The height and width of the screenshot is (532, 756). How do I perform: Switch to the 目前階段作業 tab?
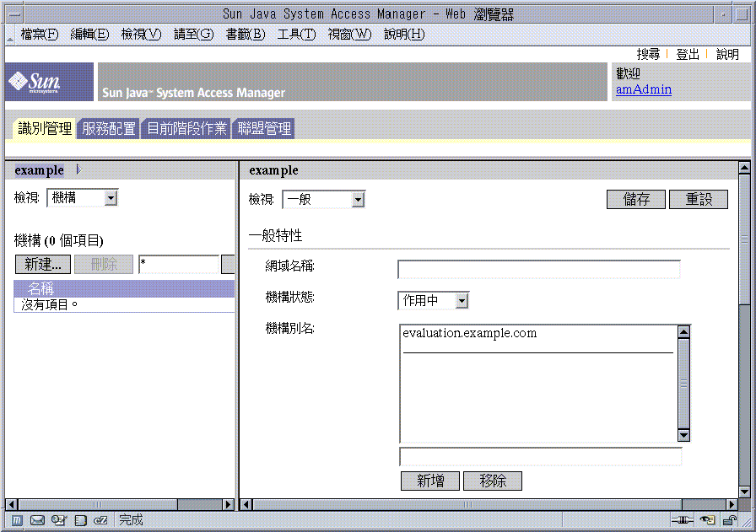point(186,129)
